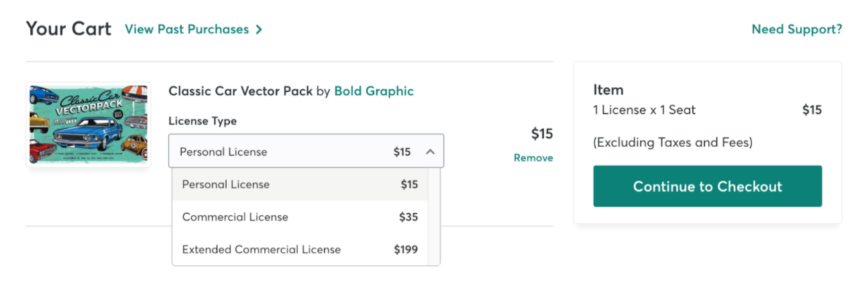Open the Classic Car Vector Pack product title

[240, 91]
